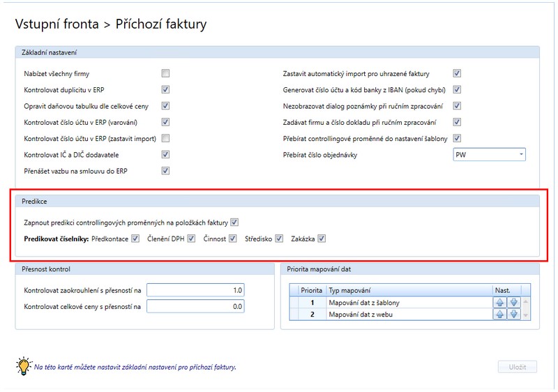558x392 pixels.
Task: Move 'Mapování dat z šablony' priority down
Action: pos(513,303)
